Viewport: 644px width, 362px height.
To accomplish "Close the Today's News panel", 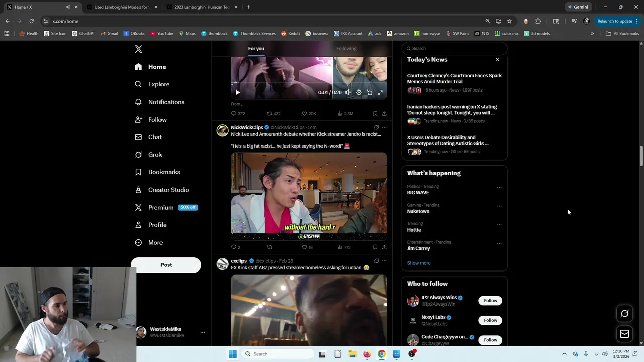I will 497,60.
